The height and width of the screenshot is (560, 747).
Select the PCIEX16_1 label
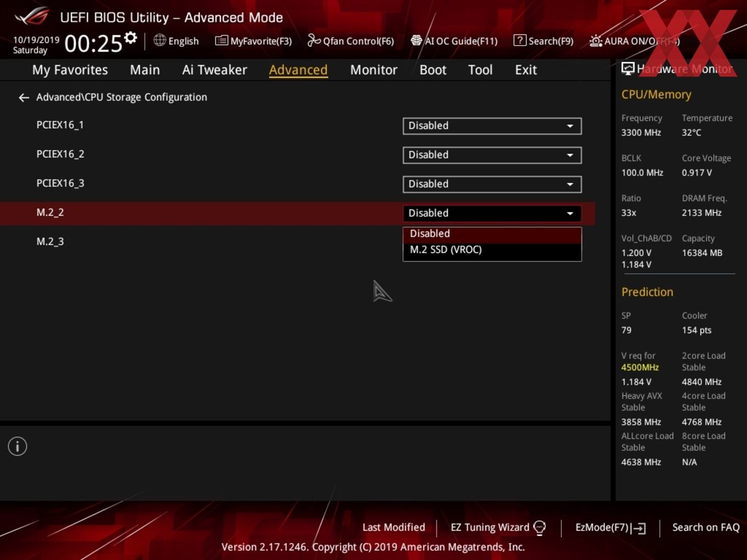(x=60, y=125)
